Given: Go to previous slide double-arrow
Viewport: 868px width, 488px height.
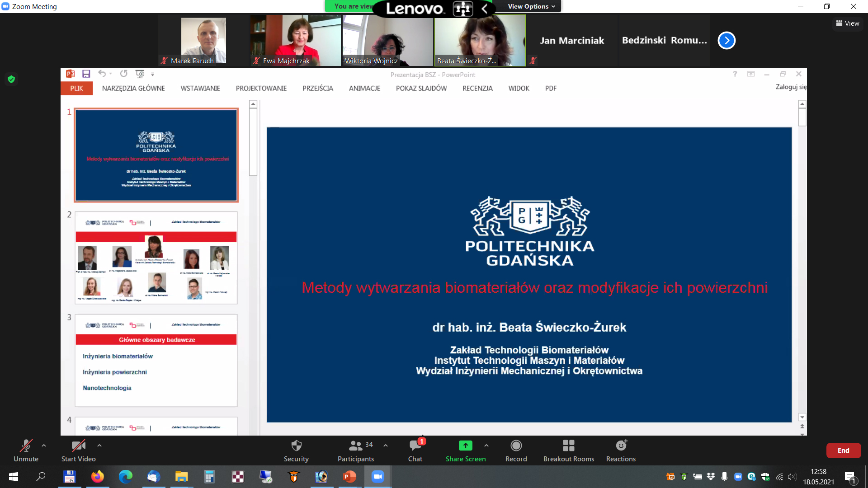Looking at the screenshot, I should tap(802, 426).
